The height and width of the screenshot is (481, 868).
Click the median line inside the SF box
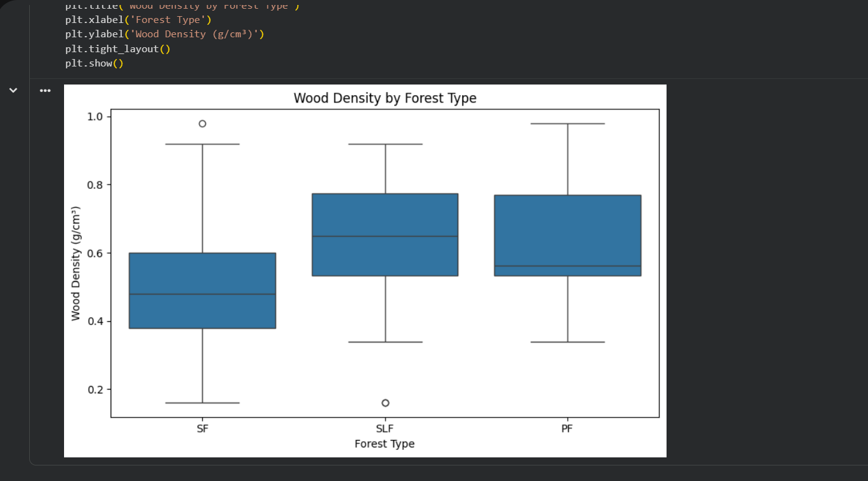202,292
